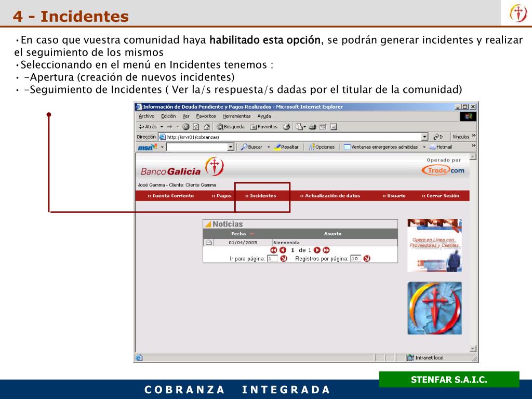Click the Edit page icon
This screenshot has width=532, height=399.
tap(323, 127)
